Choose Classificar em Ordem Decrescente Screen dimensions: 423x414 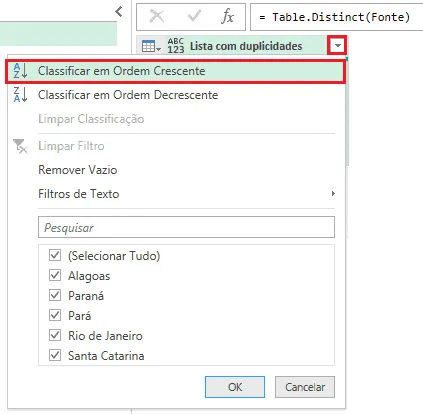click(128, 95)
